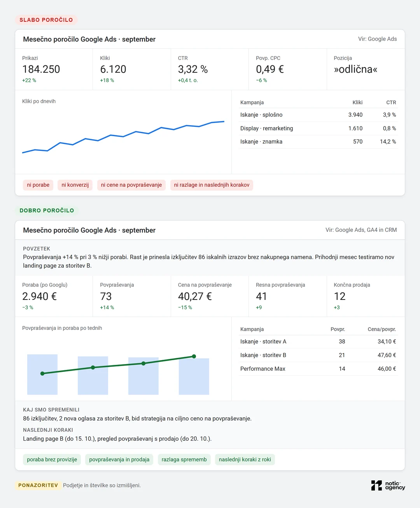This screenshot has width=420, height=508.
Task: Click the 46,00 € cost cell
Action: point(387,369)
